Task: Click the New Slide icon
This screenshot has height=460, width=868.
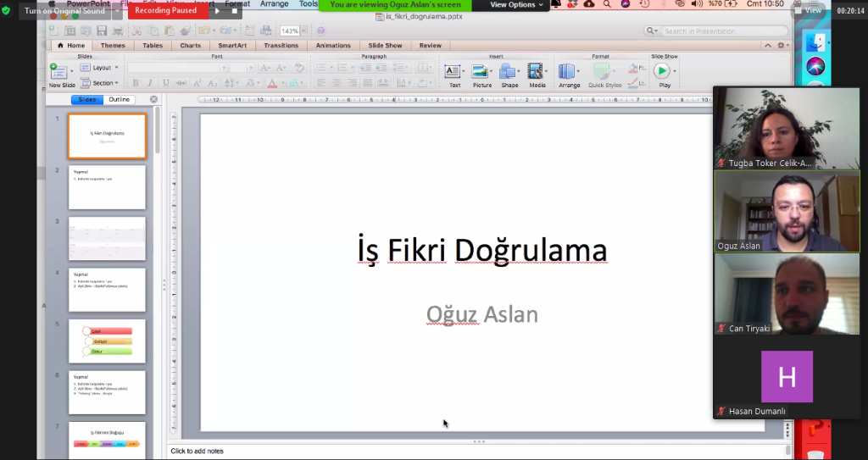Action: coord(59,72)
